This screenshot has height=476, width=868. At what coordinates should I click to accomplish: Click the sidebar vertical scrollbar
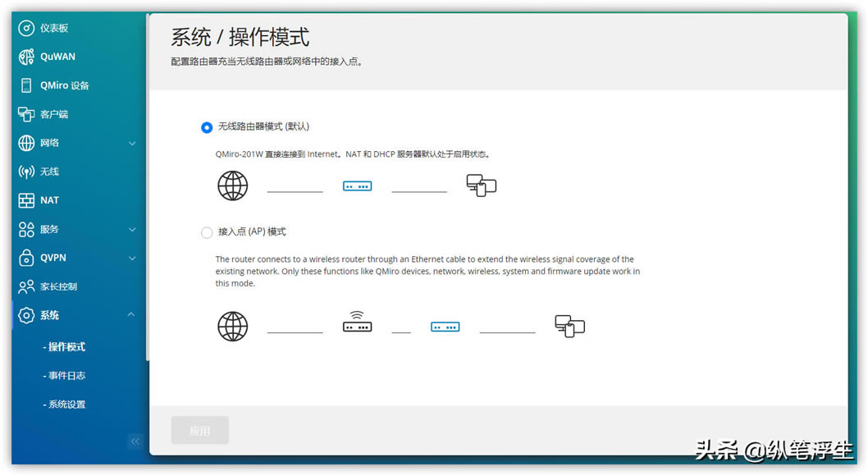tap(147, 188)
